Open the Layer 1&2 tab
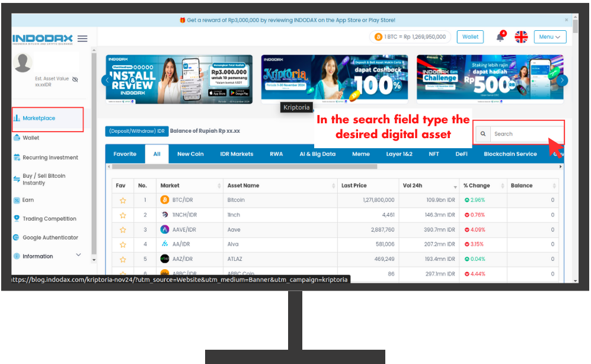 (399, 154)
